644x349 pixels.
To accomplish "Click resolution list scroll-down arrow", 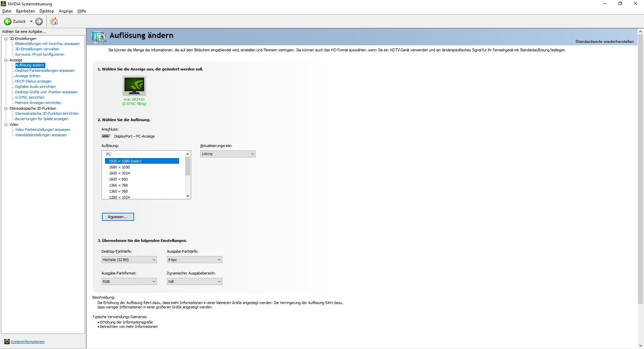I will [x=188, y=196].
